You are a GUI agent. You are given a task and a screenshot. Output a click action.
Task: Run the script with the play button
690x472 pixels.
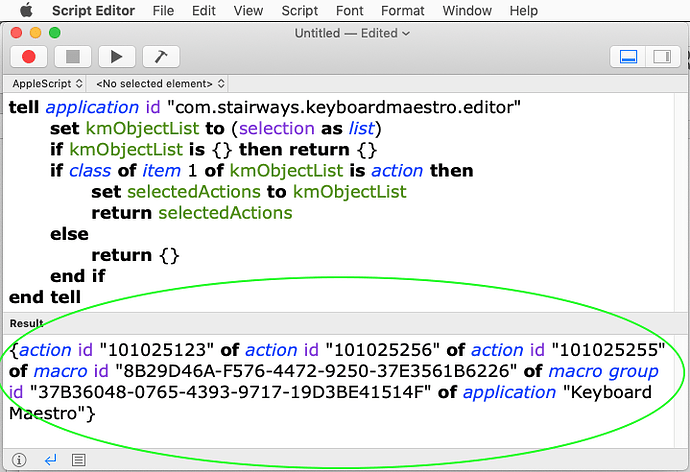[x=117, y=57]
